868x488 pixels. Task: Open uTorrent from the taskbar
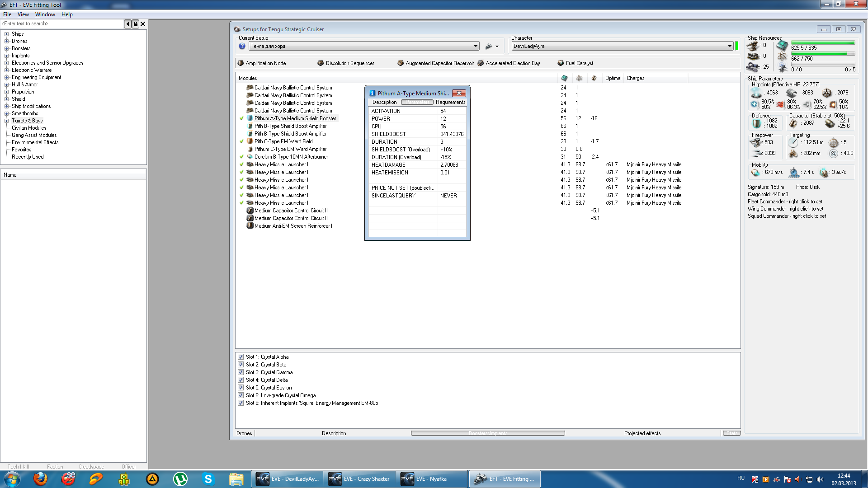(180, 479)
